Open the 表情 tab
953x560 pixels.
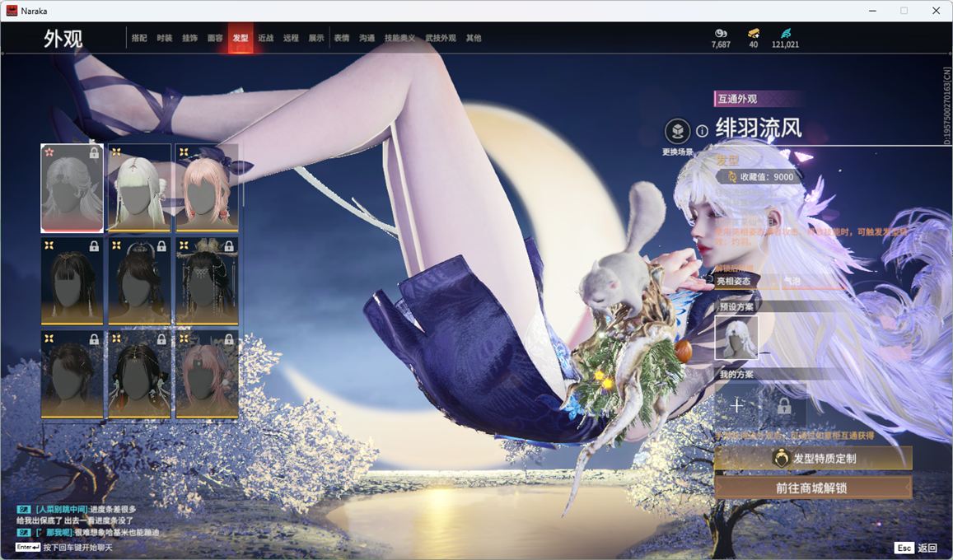(342, 38)
